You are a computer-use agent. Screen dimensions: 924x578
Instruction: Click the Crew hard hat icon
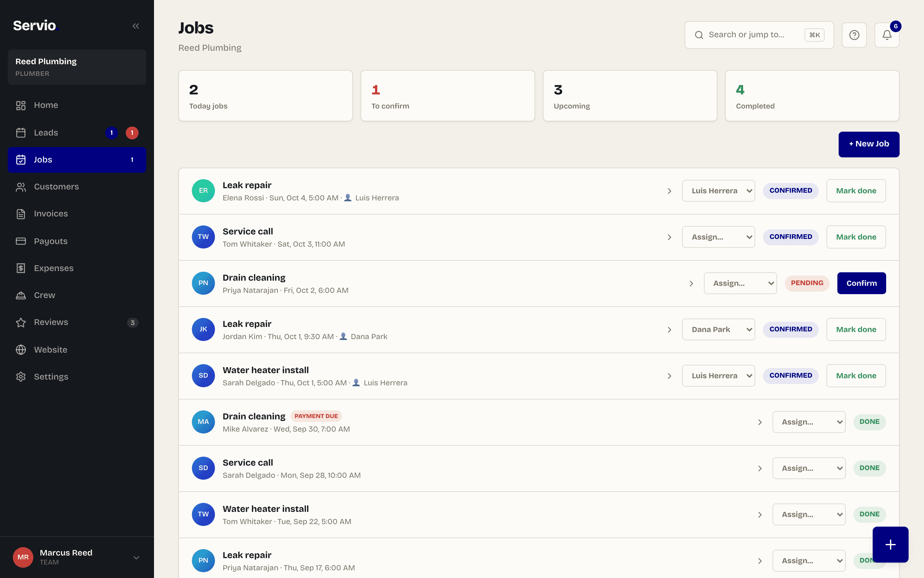21,295
